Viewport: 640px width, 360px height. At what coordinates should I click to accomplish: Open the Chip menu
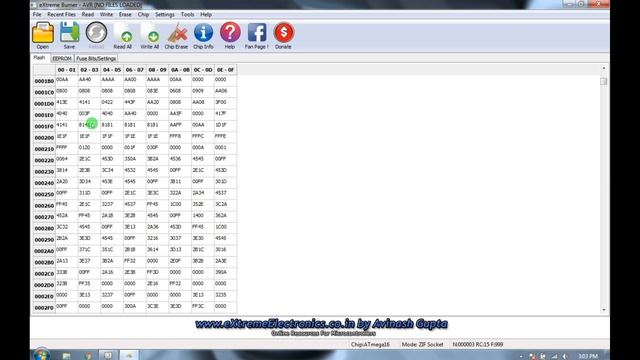click(143, 14)
